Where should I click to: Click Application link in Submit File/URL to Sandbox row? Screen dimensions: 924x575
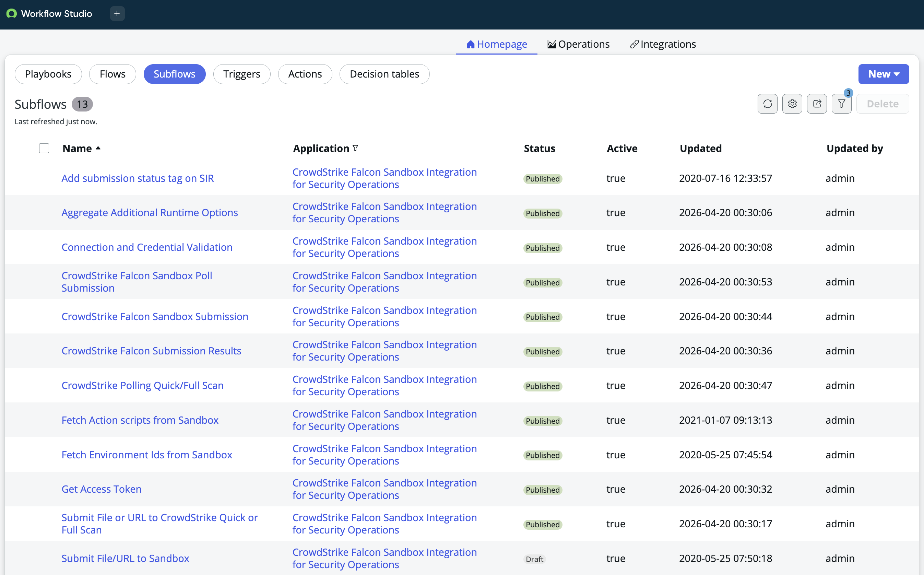click(384, 558)
